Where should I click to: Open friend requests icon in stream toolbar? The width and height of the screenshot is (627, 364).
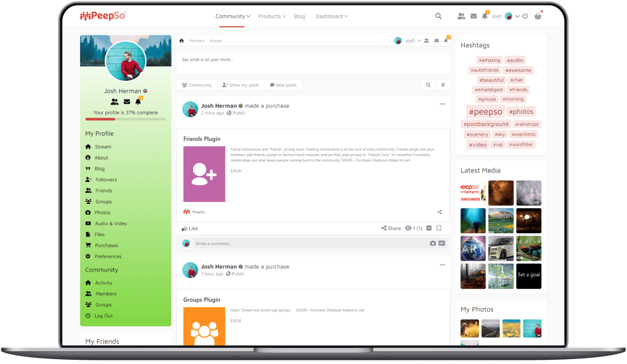427,41
